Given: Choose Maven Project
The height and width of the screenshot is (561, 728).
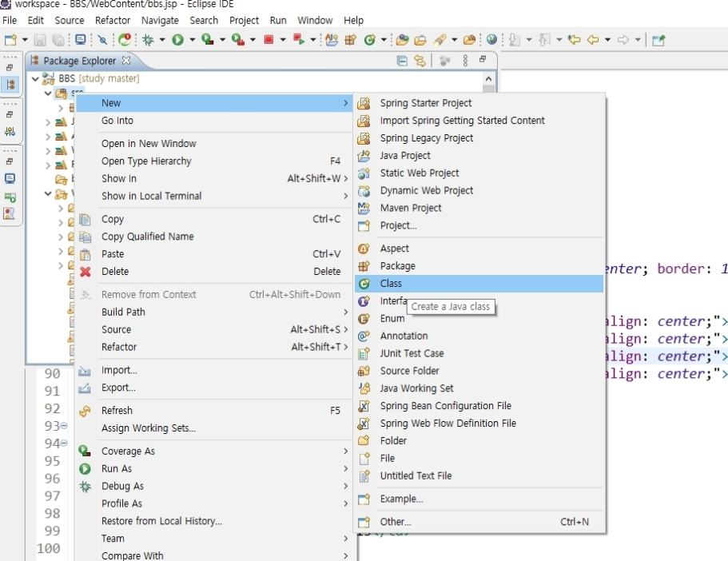Looking at the screenshot, I should coord(479,208).
